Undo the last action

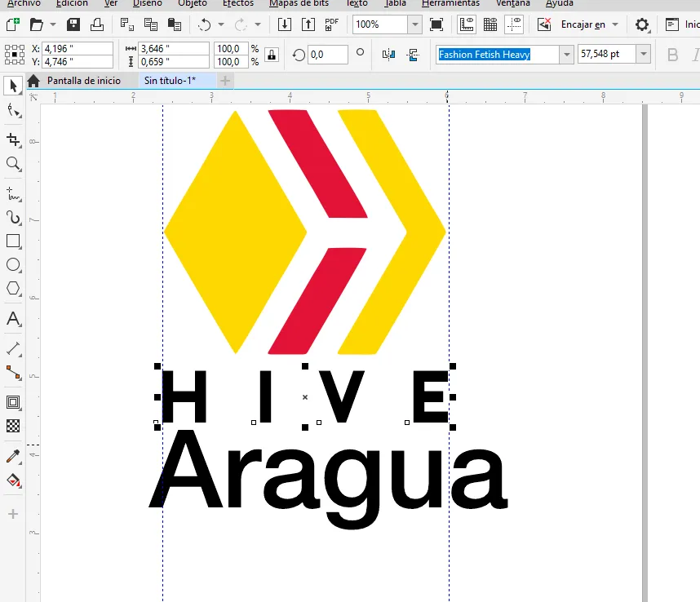[x=205, y=24]
